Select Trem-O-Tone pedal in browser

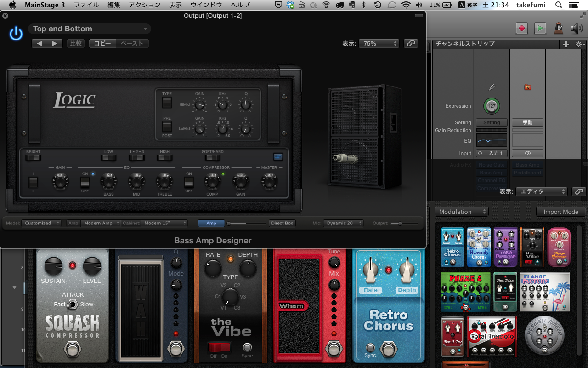[452, 336]
